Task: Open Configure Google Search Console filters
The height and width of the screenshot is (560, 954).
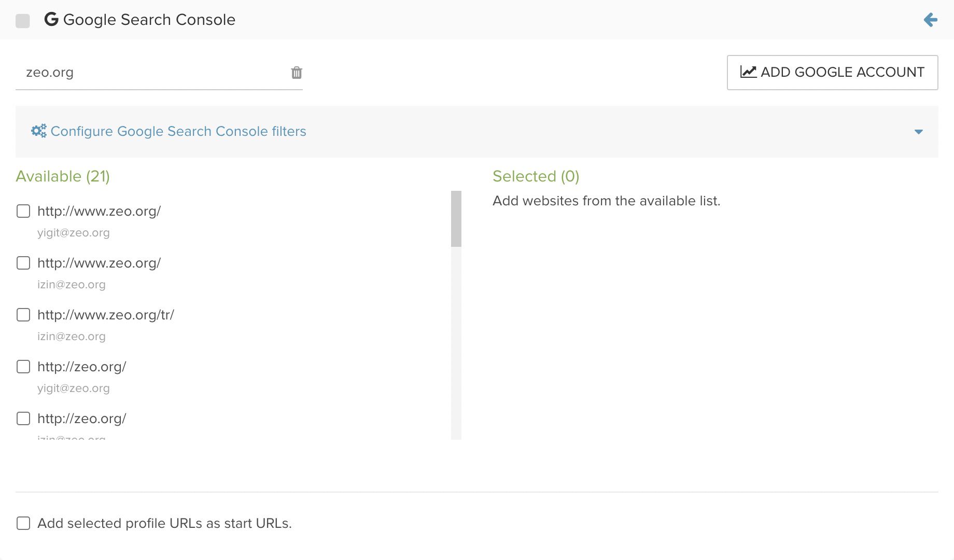Action: pos(178,131)
